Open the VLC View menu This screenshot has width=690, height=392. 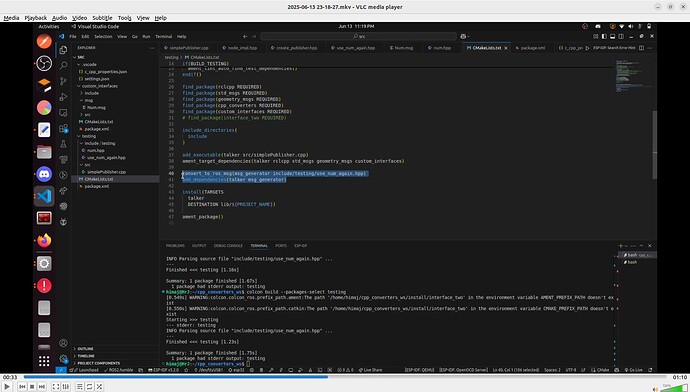coord(143,18)
